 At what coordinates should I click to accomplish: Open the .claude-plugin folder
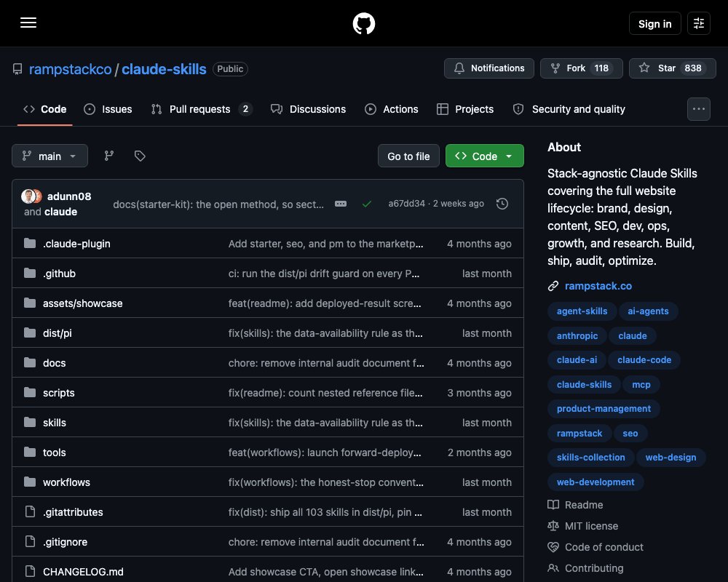76,244
